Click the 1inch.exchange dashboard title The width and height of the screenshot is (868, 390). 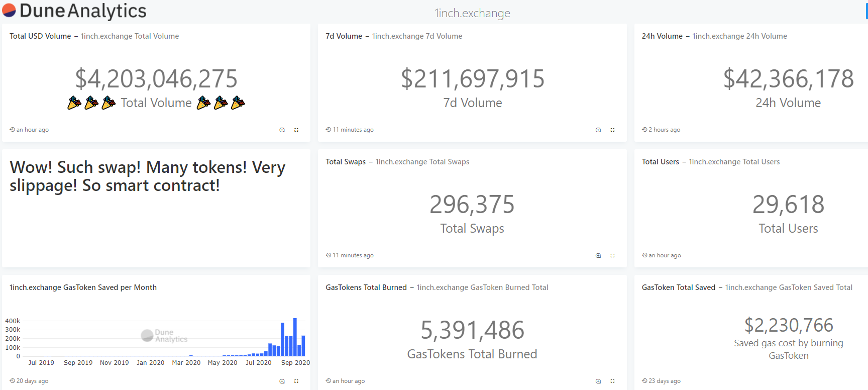(472, 13)
